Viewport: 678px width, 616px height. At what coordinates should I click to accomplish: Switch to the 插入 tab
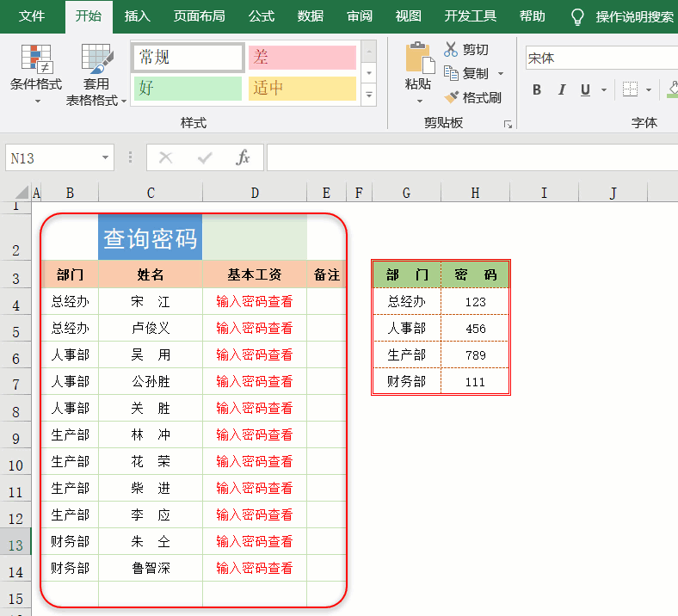(x=137, y=16)
